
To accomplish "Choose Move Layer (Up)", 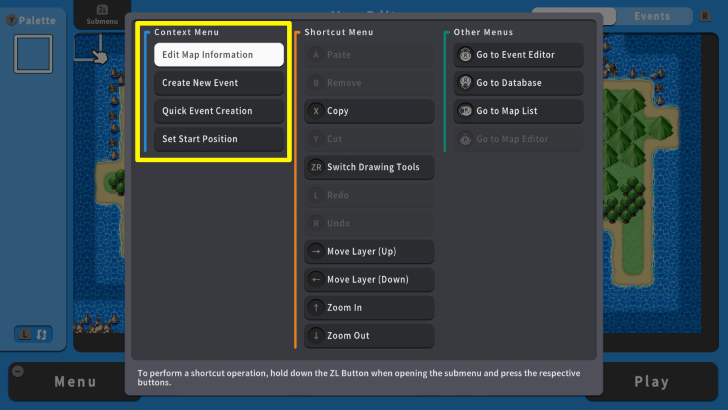I will click(x=369, y=251).
